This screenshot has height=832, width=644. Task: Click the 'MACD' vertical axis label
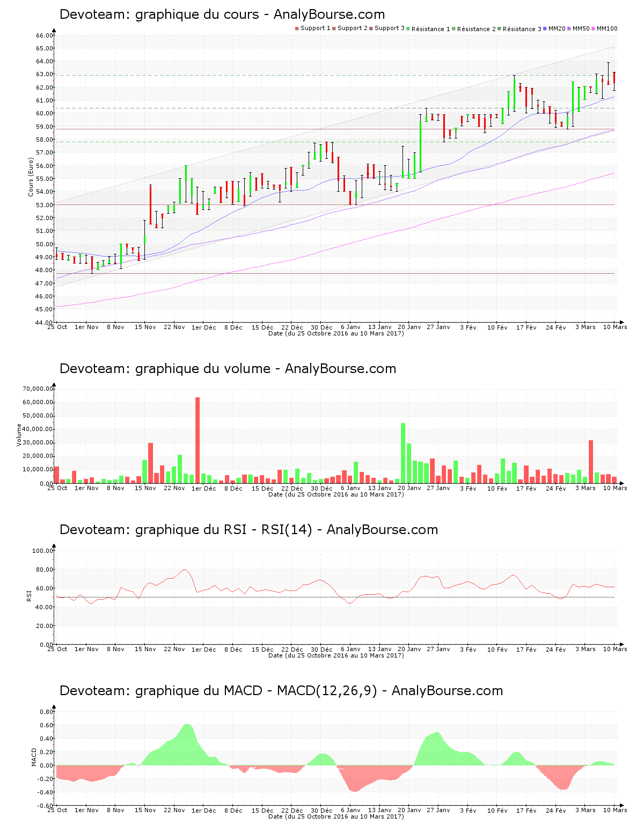pos(34,757)
